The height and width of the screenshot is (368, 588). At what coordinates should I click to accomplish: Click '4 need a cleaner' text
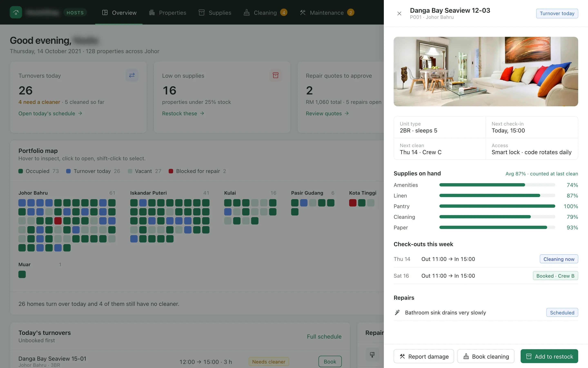(x=39, y=102)
